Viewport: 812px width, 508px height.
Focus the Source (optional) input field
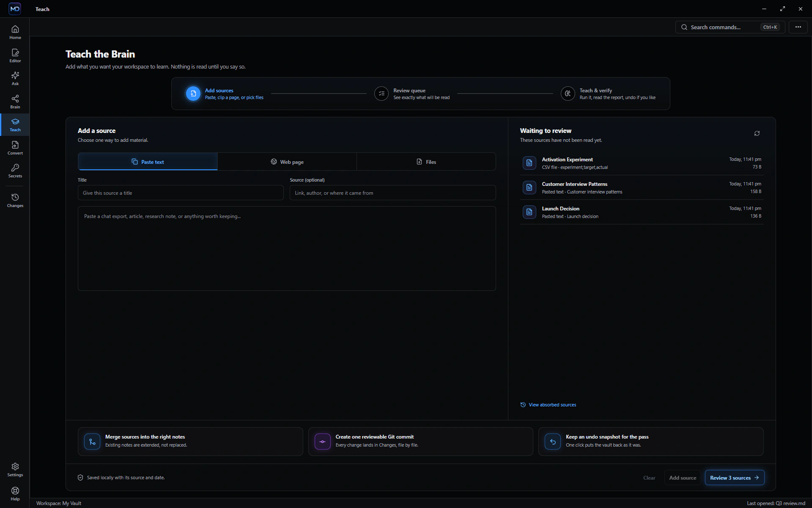click(392, 193)
